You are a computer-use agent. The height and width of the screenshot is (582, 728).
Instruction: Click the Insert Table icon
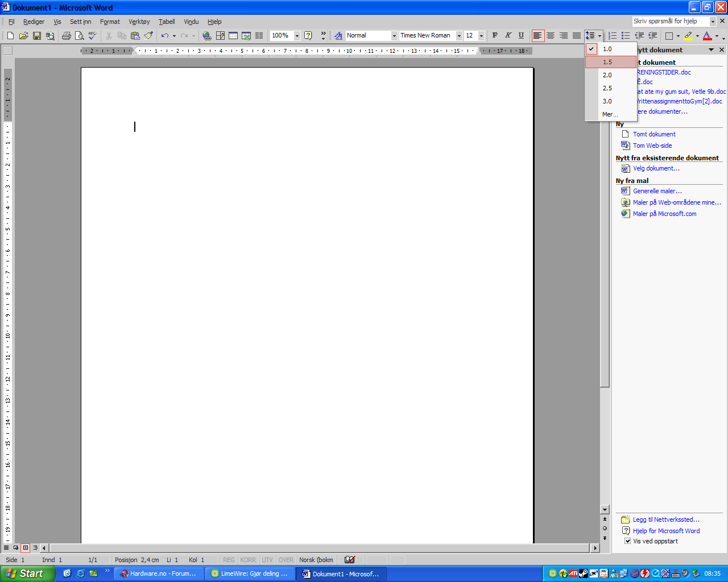pos(233,36)
